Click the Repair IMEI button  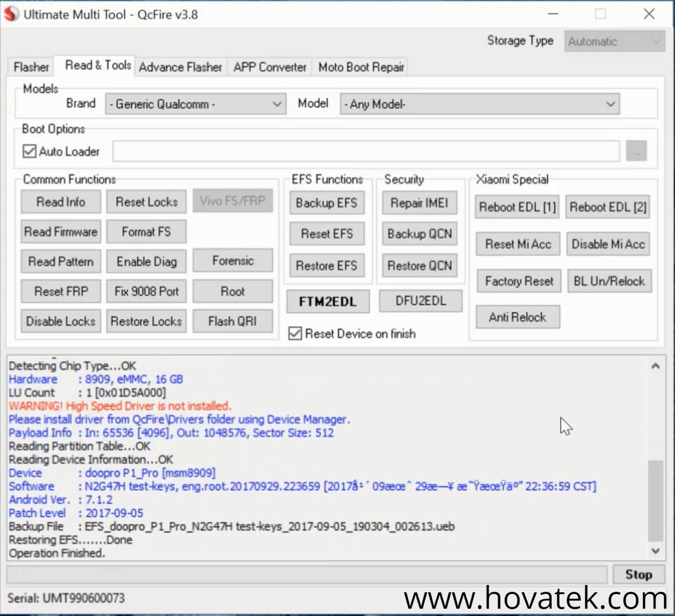click(x=420, y=202)
